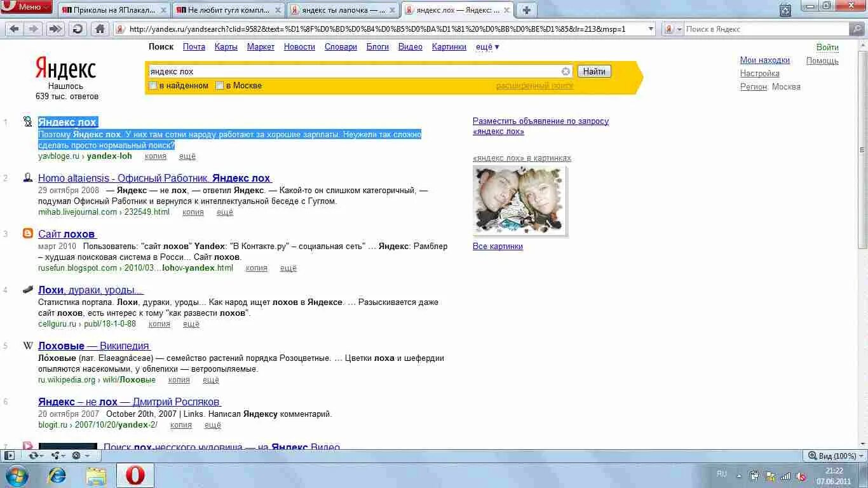The image size is (868, 488).
Task: Open the couple photo image thumbnail
Action: coord(520,201)
